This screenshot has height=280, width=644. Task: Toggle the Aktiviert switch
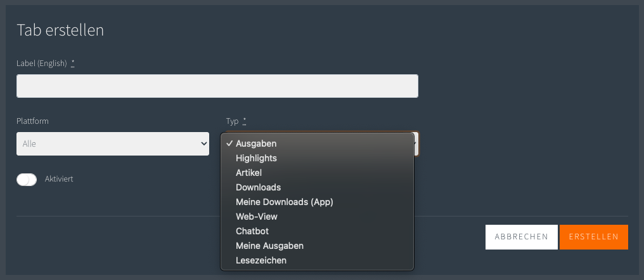point(27,179)
